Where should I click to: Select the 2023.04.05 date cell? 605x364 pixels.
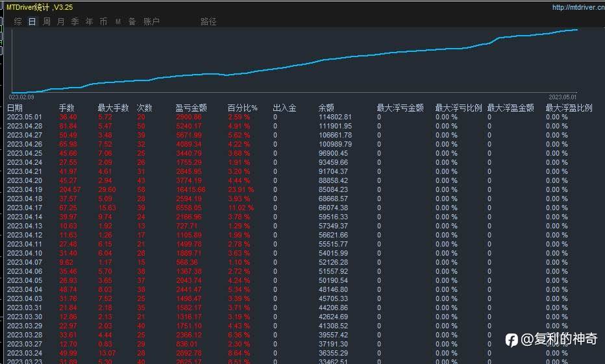pyautogui.click(x=24, y=281)
